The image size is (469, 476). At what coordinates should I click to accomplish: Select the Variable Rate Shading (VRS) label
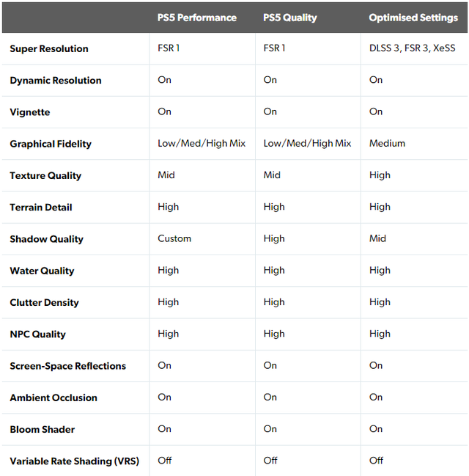(x=74, y=461)
